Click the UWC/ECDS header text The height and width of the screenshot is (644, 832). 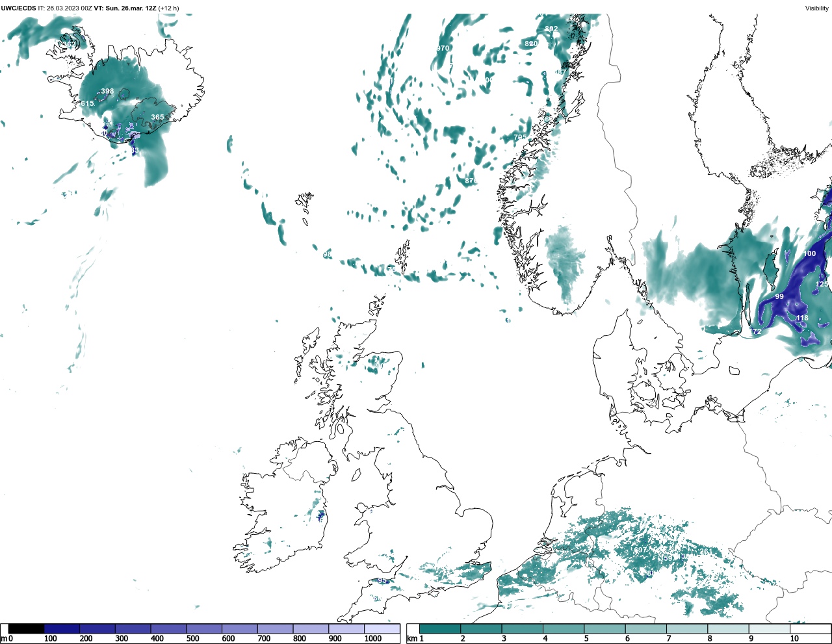tap(18, 8)
